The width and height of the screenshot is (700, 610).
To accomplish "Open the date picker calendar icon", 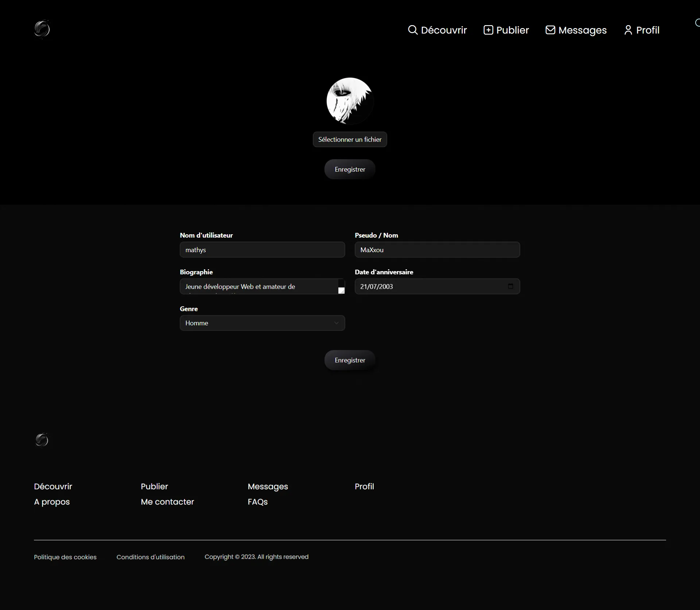I will [510, 286].
